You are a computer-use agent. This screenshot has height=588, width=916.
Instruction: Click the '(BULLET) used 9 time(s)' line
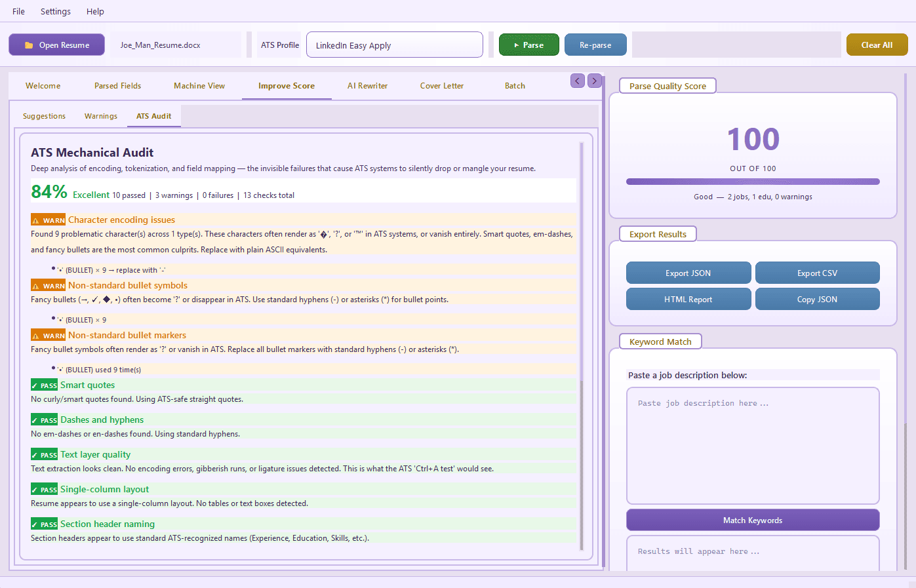click(x=99, y=370)
